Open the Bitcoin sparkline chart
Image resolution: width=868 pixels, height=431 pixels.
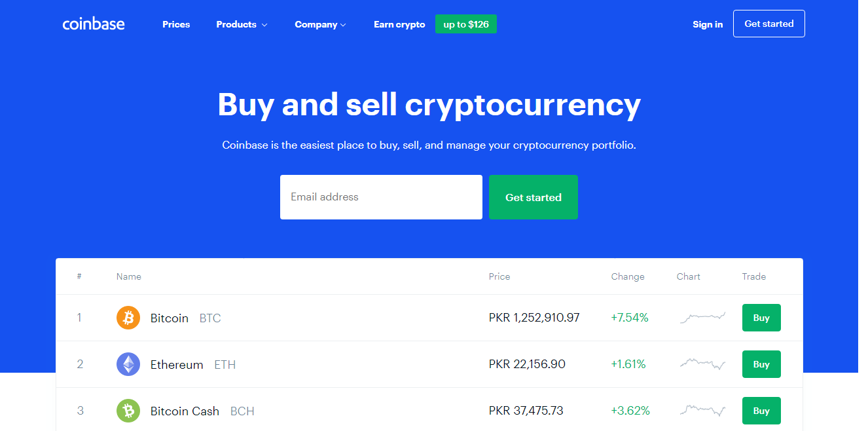point(702,318)
